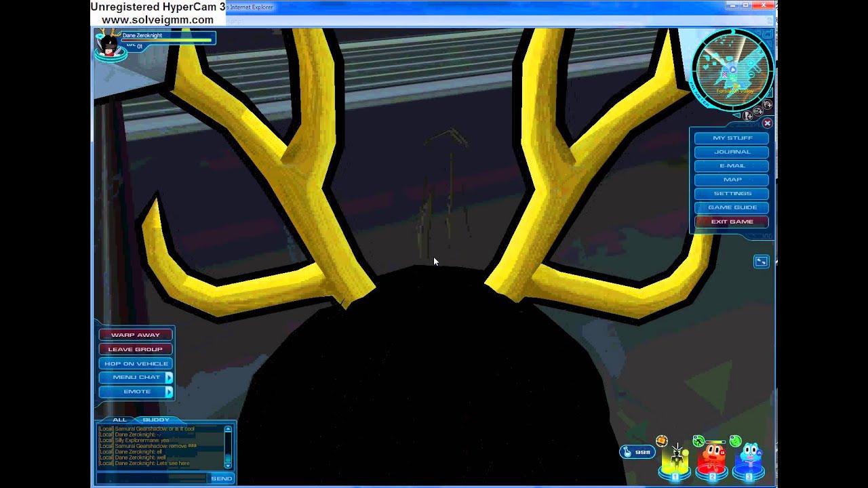The height and width of the screenshot is (488, 868).
Task: Send the chat message
Action: pyautogui.click(x=221, y=479)
